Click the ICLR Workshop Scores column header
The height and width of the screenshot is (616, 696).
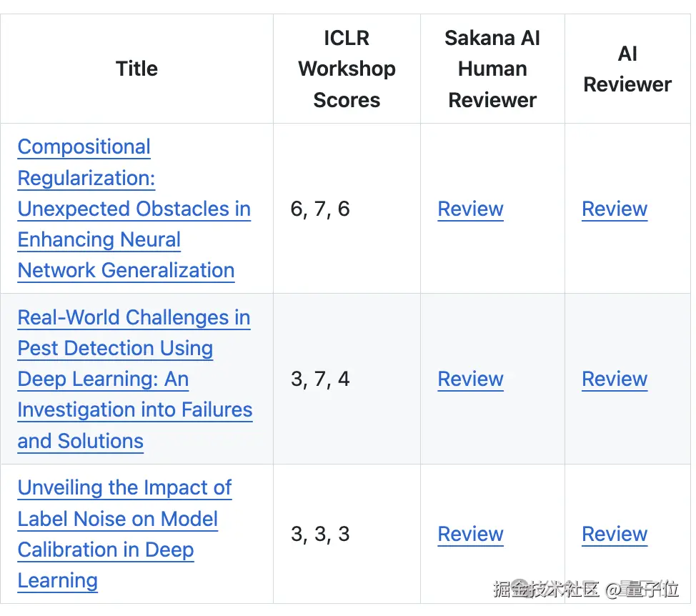(347, 69)
